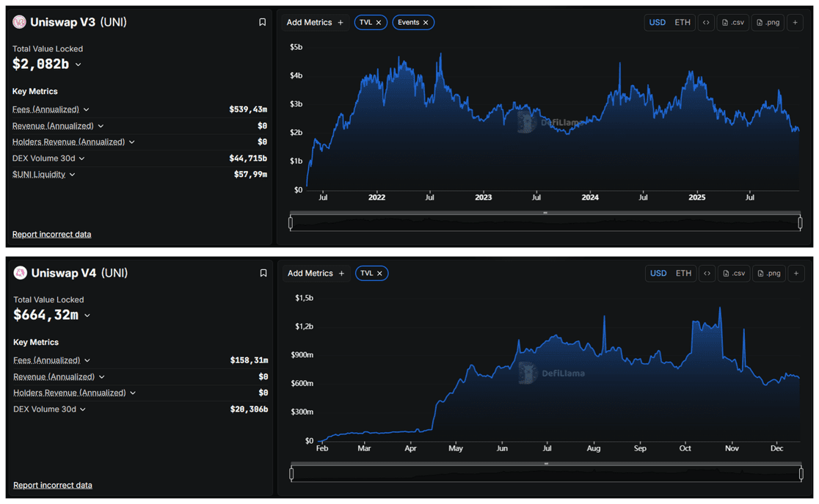This screenshot has height=504, width=819.
Task: Bookmark the Uniswap V3 protocol
Action: pyautogui.click(x=262, y=22)
